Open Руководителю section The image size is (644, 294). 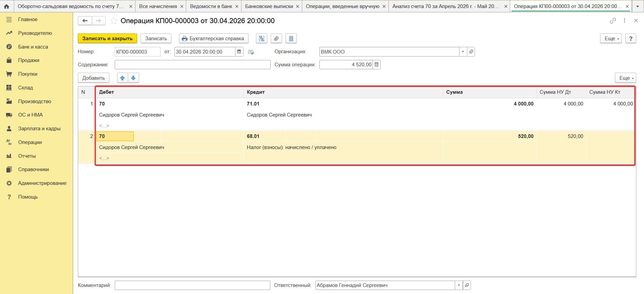coord(35,33)
